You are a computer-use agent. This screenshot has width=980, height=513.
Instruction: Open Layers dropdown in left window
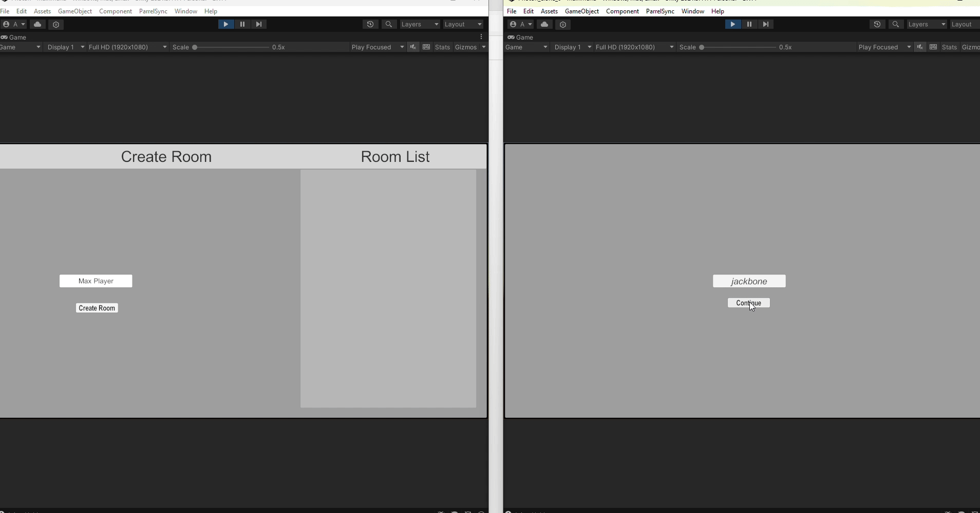(420, 24)
